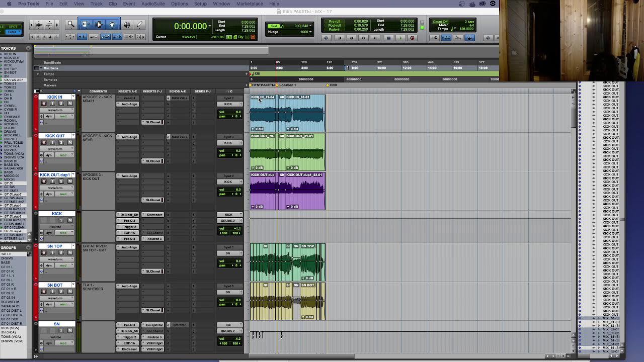The height and width of the screenshot is (362, 644).
Task: Click the KICK PRLL send on KICK IN
Action: coord(179,98)
